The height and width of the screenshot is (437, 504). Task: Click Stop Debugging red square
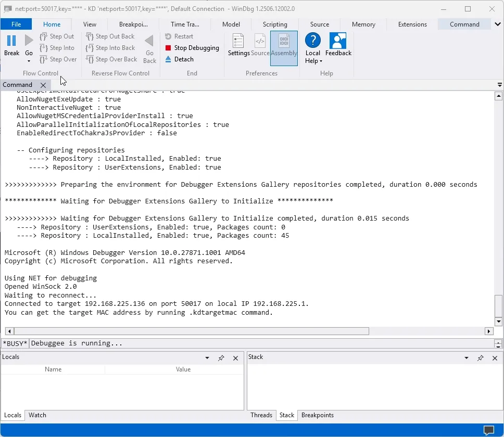tap(168, 48)
